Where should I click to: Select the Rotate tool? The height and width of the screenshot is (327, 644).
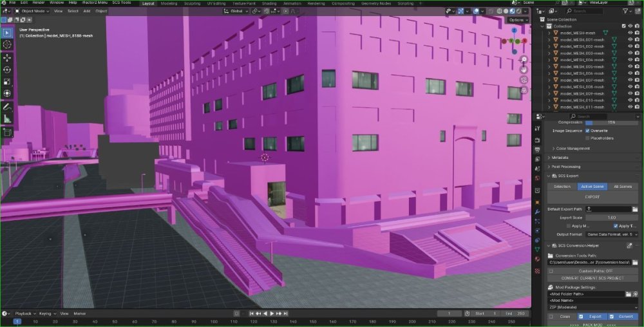coord(7,70)
